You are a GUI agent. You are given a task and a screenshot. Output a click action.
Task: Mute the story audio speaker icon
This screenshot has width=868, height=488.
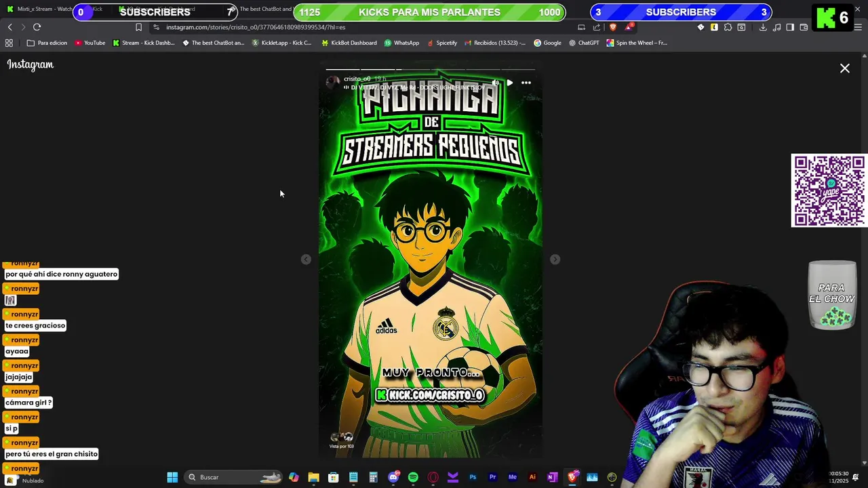click(x=495, y=83)
